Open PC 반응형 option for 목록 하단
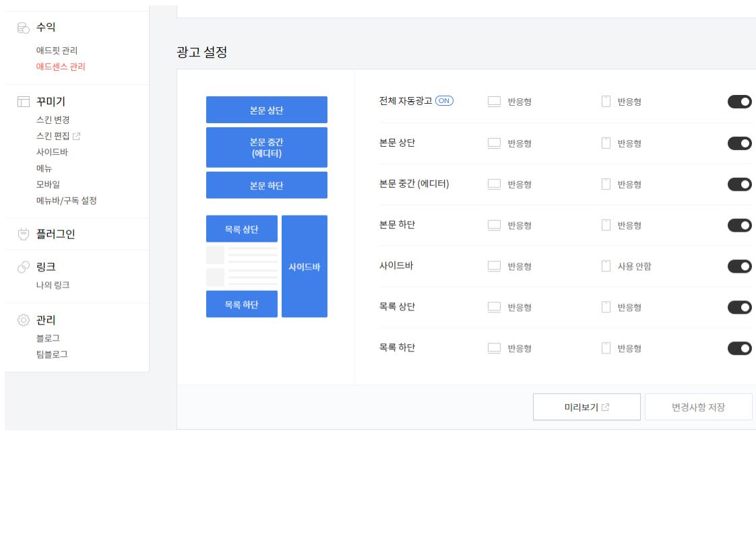The image size is (756, 534). pyautogui.click(x=519, y=348)
